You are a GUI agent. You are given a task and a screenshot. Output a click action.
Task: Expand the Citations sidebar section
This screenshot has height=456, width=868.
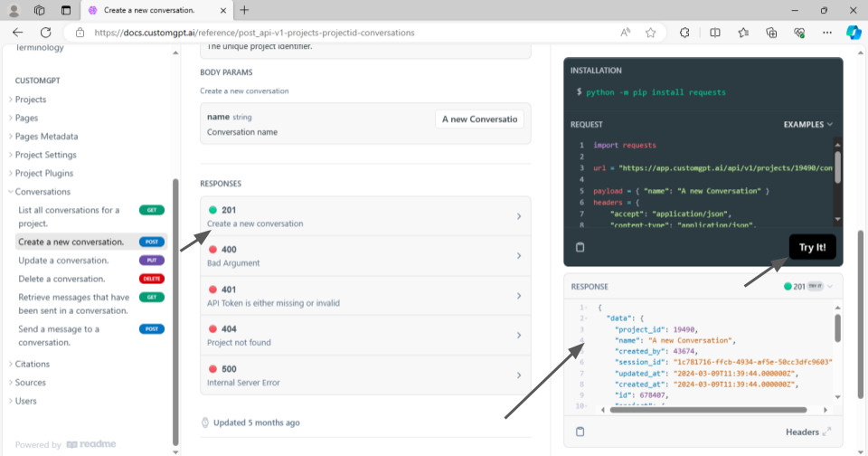(33, 364)
